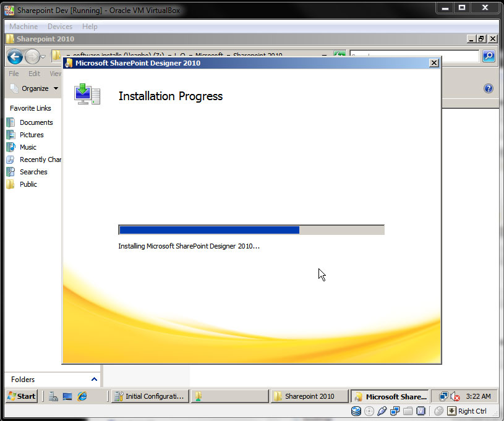
Task: Click the explorer address bar folder icon
Action: tap(56, 55)
